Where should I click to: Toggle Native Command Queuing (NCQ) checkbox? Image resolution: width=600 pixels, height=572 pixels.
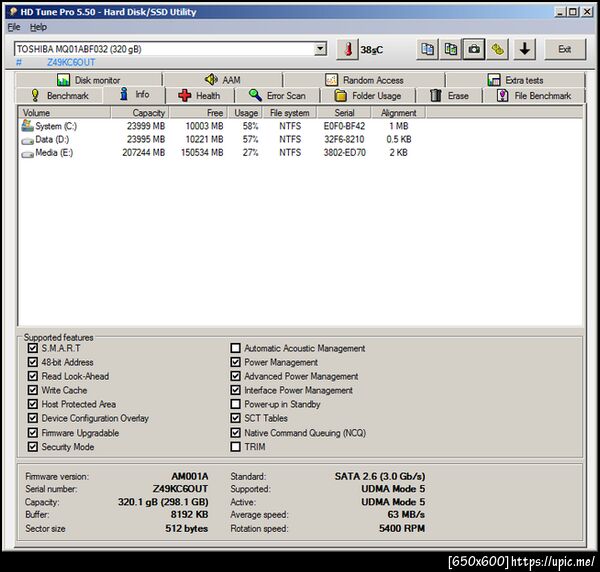point(235,433)
